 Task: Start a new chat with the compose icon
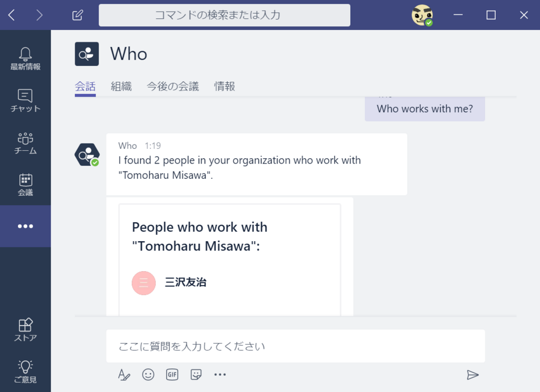[77, 15]
